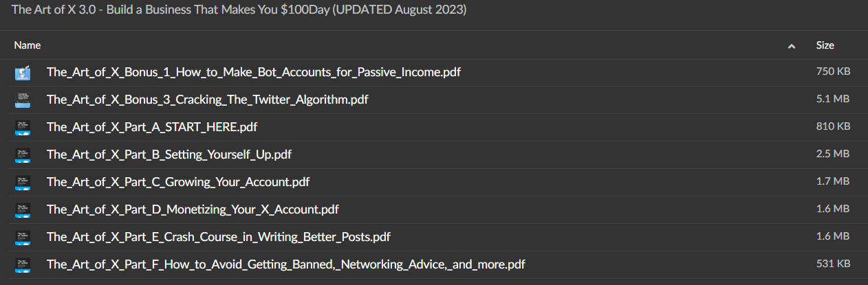Open Part D Monetizing Your X Account PDF
Screen dimensions: 868x285
(193, 209)
